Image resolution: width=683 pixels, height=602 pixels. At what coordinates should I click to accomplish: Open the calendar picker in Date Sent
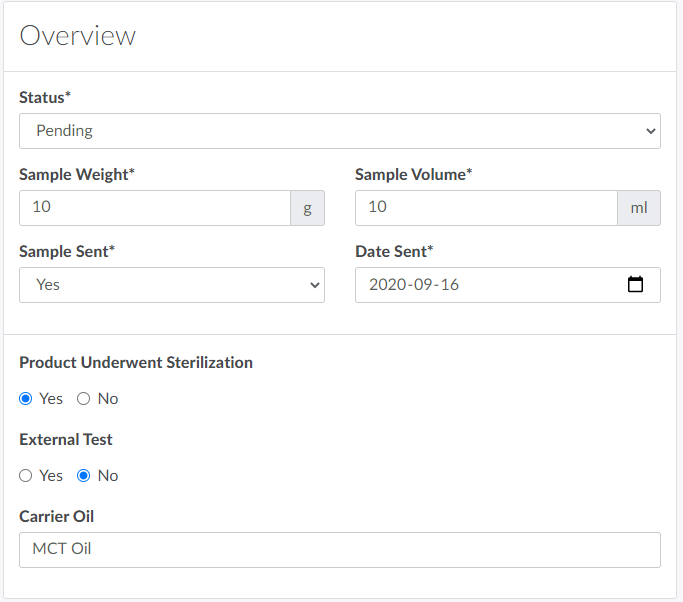(635, 285)
